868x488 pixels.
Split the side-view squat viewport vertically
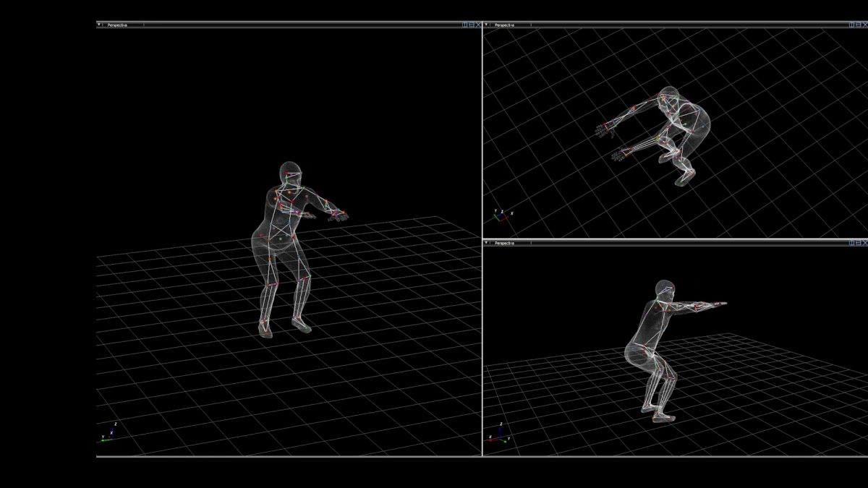(x=851, y=243)
